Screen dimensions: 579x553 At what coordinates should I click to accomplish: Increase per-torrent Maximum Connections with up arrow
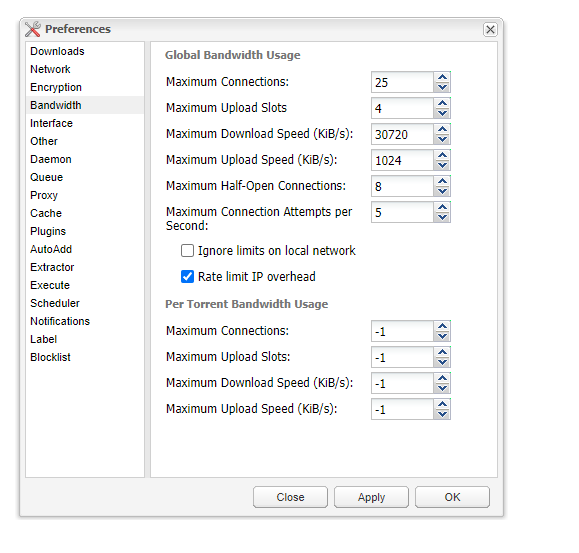pyautogui.click(x=442, y=326)
